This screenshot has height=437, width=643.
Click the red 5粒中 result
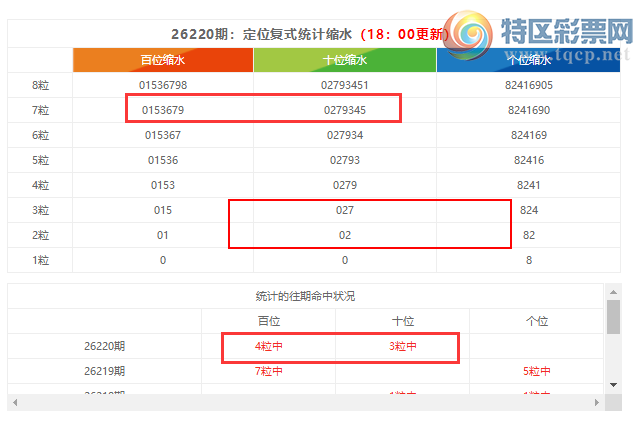click(537, 371)
